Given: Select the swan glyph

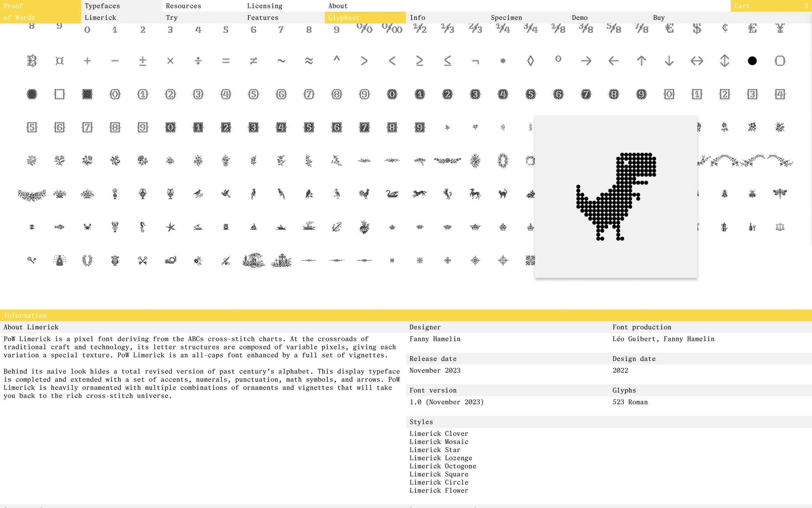Looking at the screenshot, I should (x=392, y=194).
